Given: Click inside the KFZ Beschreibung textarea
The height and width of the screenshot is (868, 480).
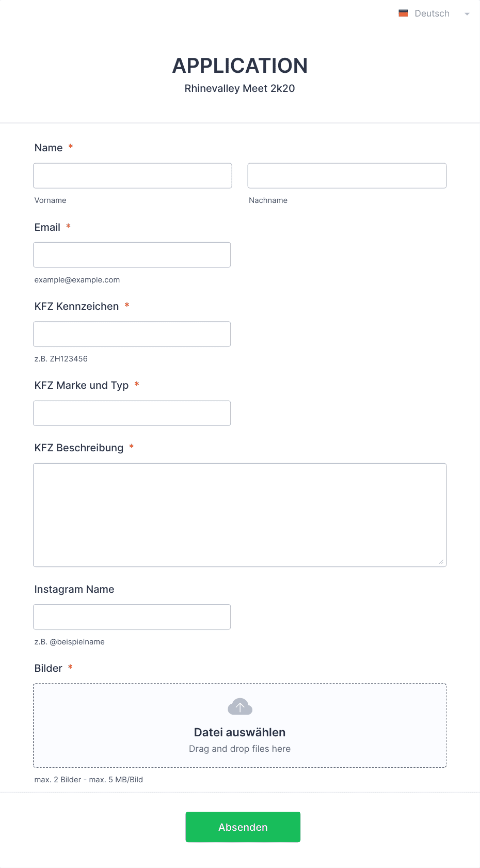Looking at the screenshot, I should point(240,515).
